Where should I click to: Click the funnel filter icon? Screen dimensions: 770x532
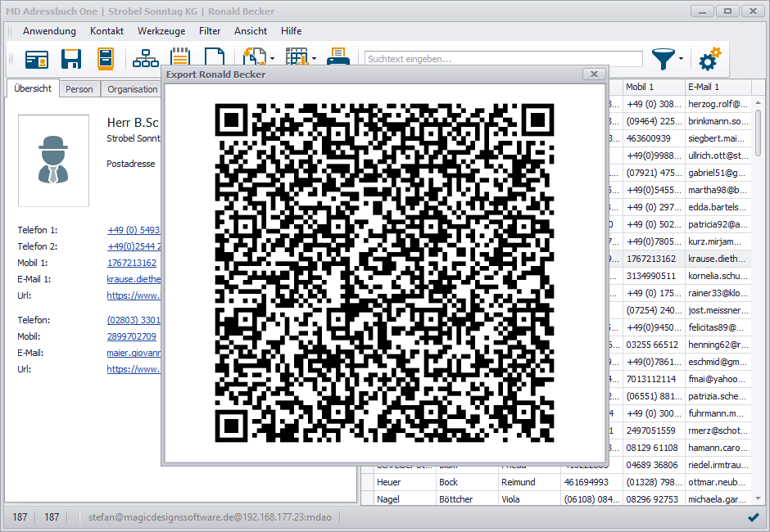tap(663, 59)
